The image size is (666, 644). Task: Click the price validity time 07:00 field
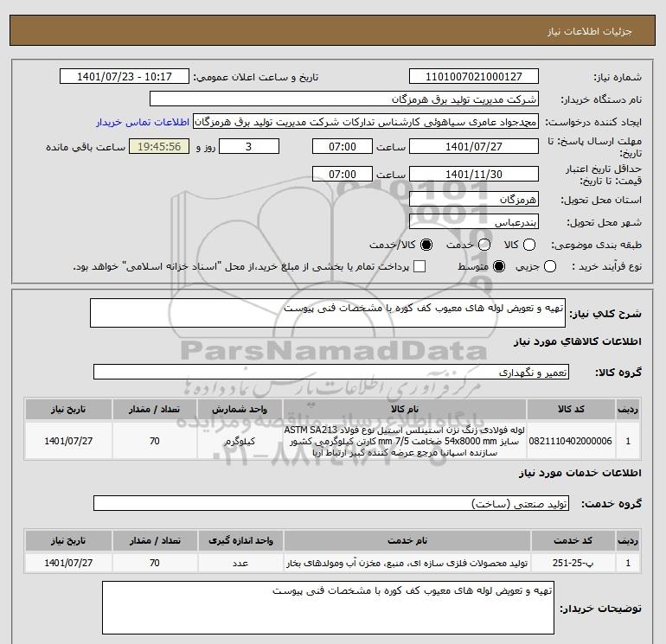point(343,174)
